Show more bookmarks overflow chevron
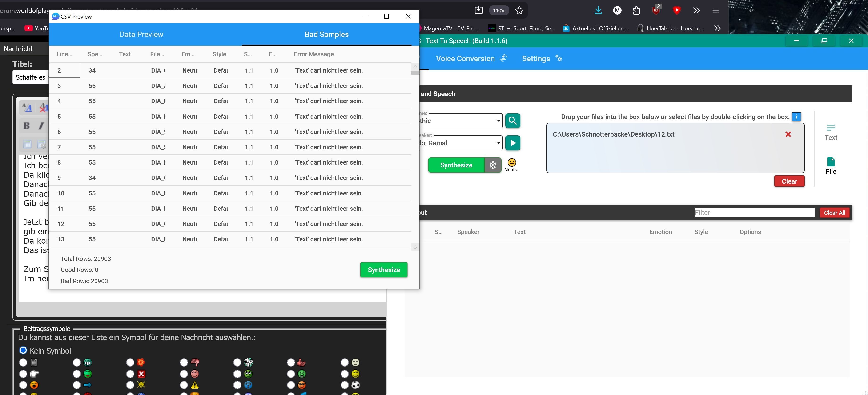 pos(717,28)
